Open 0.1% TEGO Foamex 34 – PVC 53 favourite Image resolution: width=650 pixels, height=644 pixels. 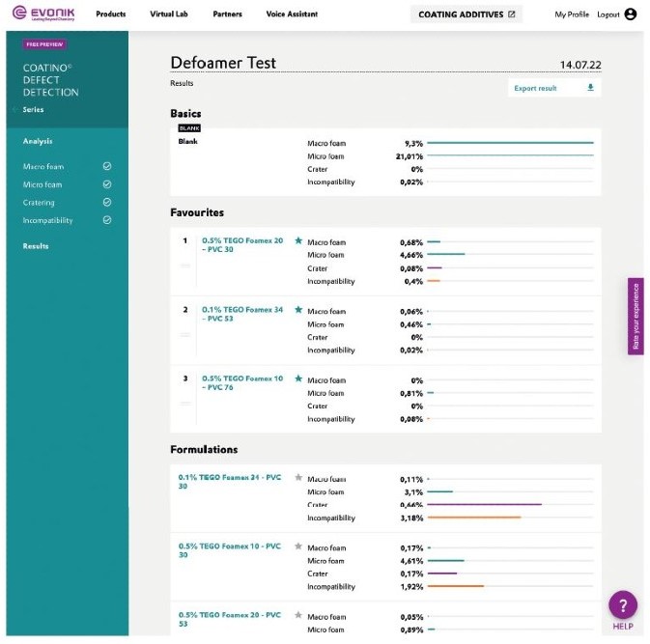click(x=242, y=314)
